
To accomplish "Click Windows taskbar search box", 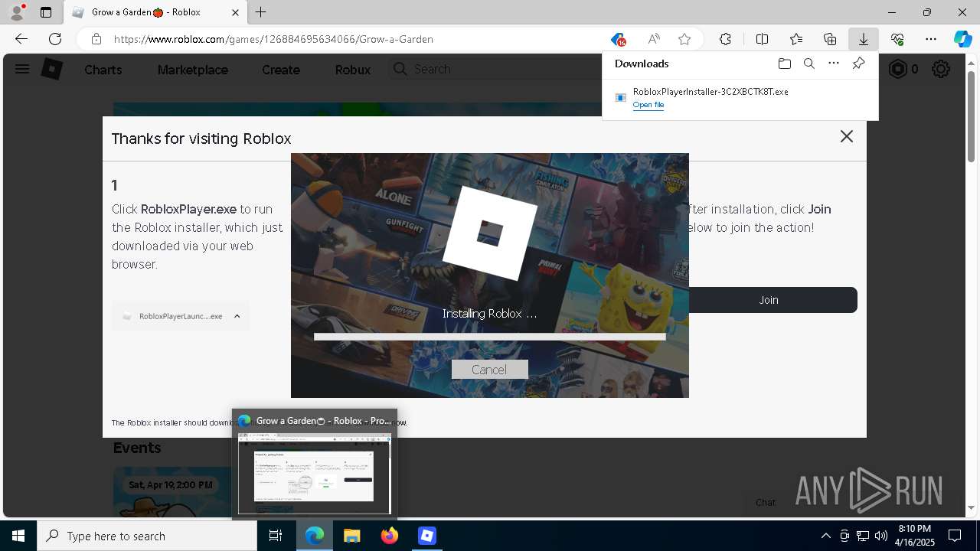I will pyautogui.click(x=147, y=536).
